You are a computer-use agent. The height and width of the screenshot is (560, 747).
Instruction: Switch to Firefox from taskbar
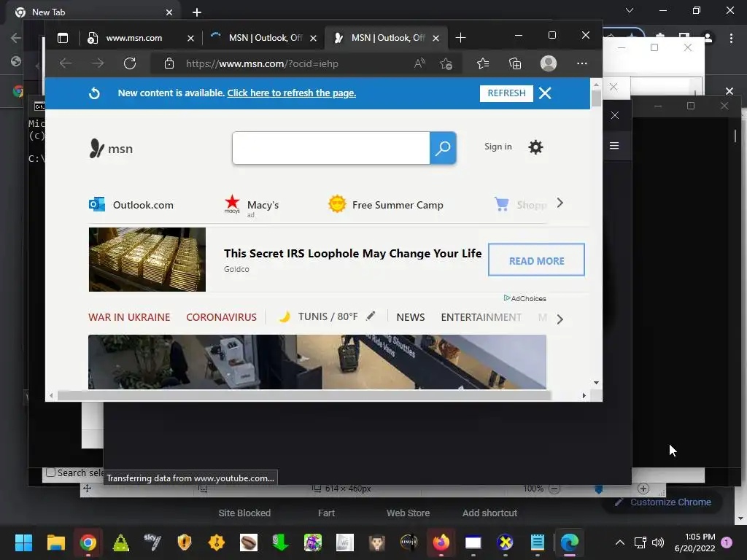tap(441, 542)
